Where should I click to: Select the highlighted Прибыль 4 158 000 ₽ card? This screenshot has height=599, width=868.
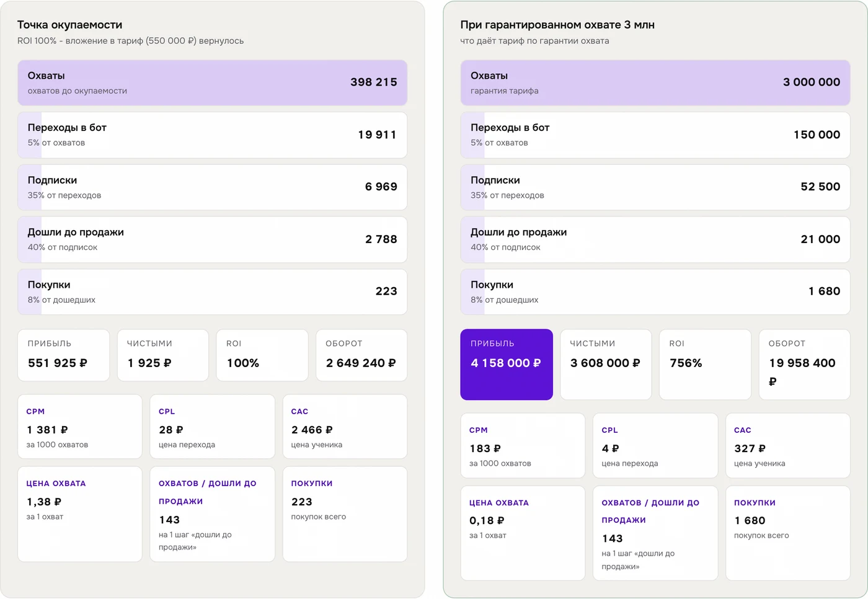point(507,364)
